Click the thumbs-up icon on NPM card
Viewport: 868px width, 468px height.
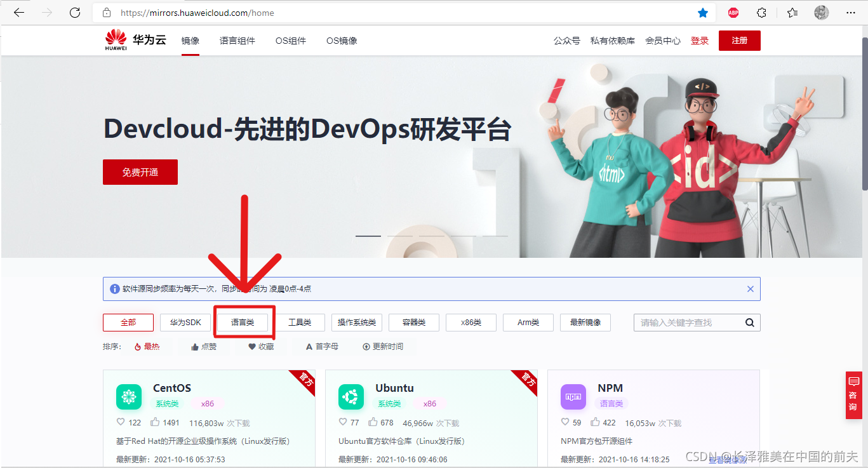coord(595,422)
